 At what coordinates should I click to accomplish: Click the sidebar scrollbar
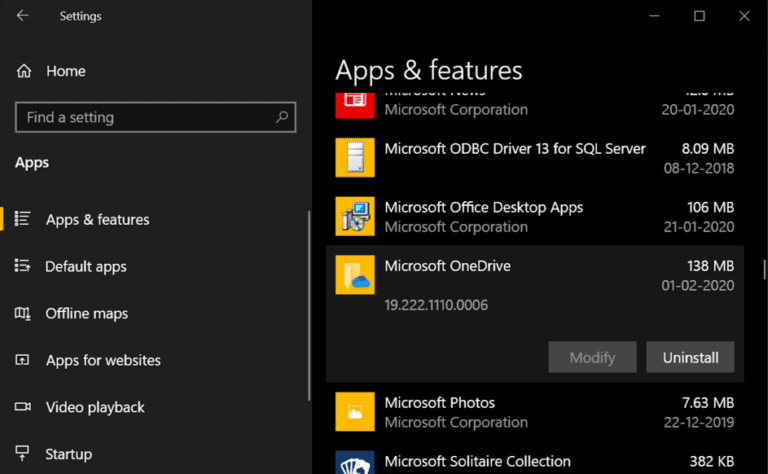[x=309, y=306]
